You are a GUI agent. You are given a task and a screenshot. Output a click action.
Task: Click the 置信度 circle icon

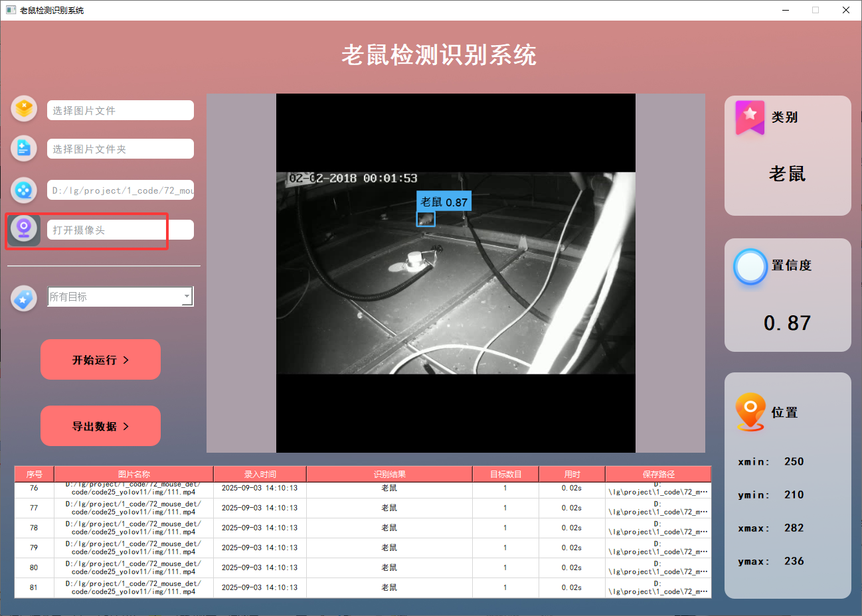(750, 267)
